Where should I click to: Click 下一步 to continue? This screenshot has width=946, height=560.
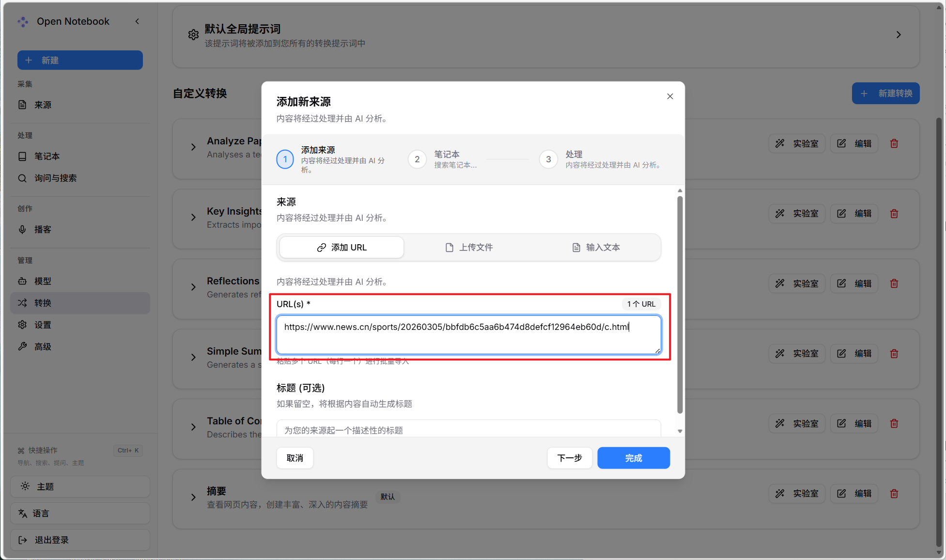(x=569, y=458)
